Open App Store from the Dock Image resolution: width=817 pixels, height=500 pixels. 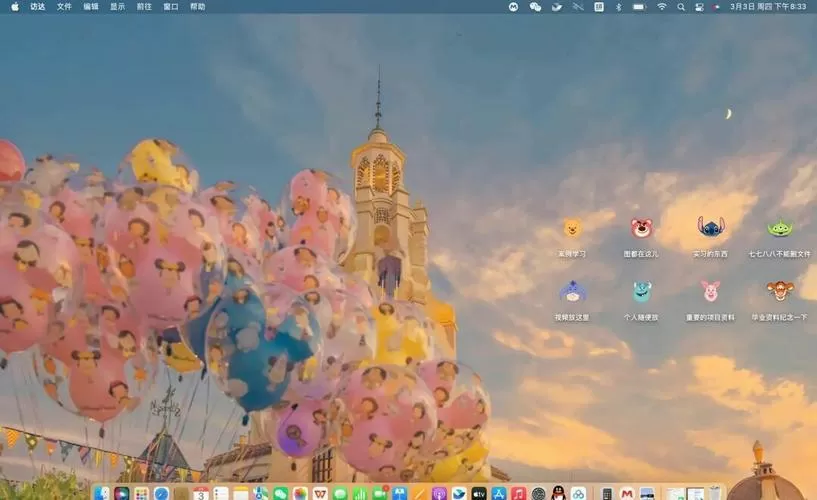click(499, 493)
